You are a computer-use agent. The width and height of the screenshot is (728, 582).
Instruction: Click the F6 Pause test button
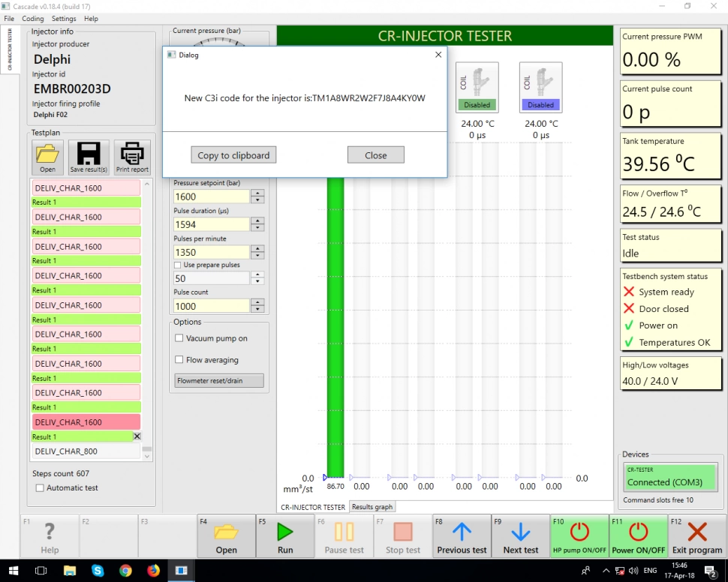coord(344,536)
